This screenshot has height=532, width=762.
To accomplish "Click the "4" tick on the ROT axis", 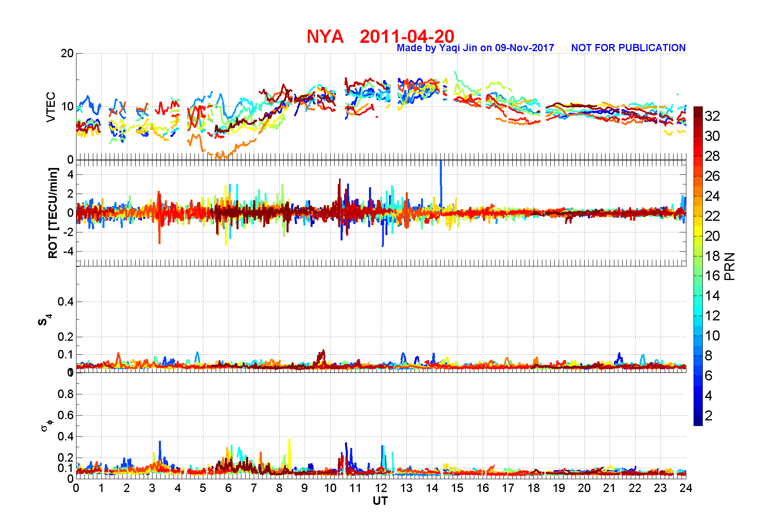I will (x=70, y=174).
